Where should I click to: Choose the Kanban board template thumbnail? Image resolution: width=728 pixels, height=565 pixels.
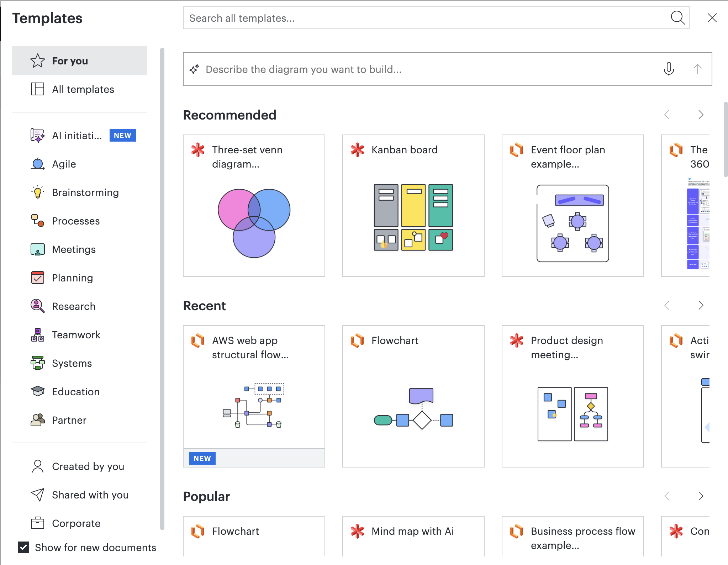pos(413,217)
